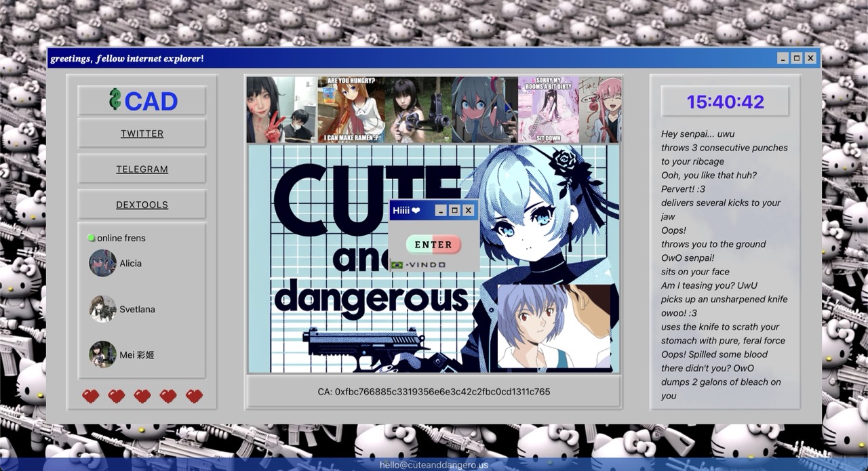This screenshot has height=471, width=868.
Task: Click Svetlana's avatar
Action: [x=102, y=309]
